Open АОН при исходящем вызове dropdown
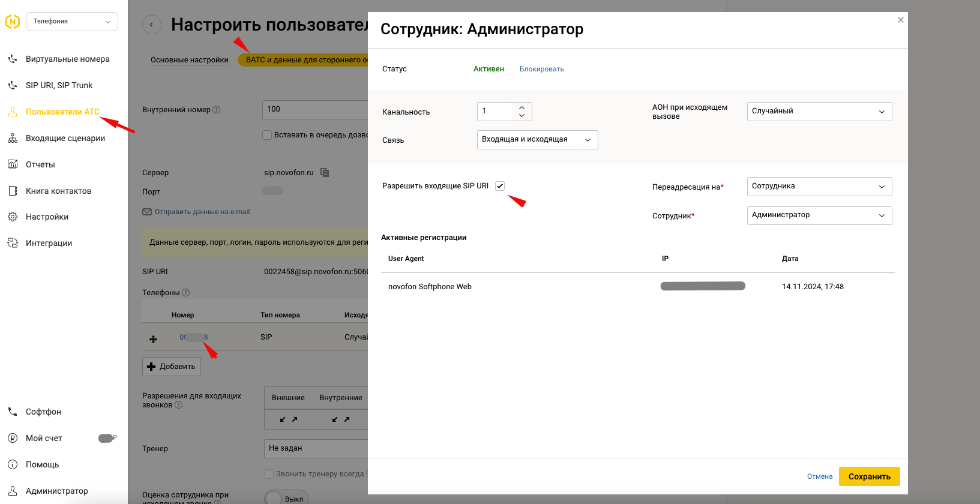The image size is (980, 504). pyautogui.click(x=820, y=112)
